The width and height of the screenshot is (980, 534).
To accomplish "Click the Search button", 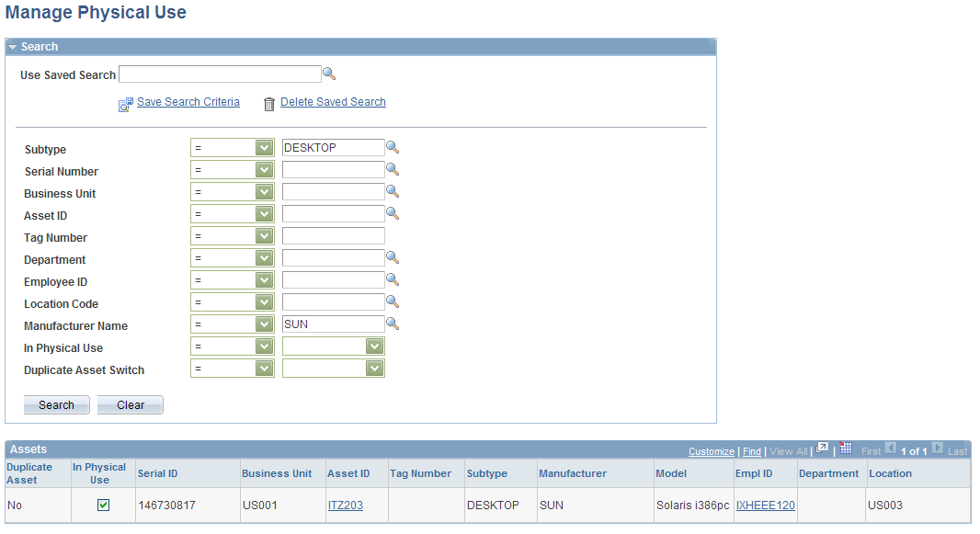I will (x=56, y=404).
